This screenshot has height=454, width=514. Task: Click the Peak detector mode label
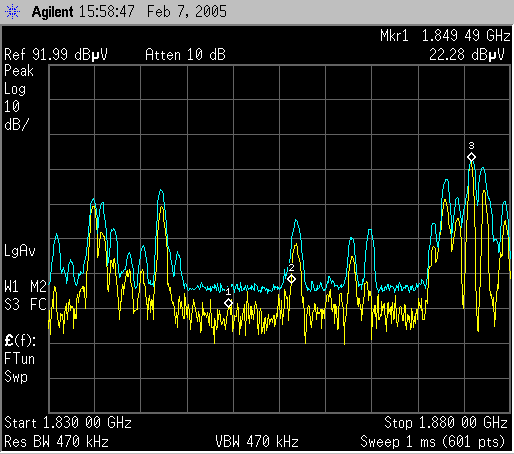click(19, 71)
